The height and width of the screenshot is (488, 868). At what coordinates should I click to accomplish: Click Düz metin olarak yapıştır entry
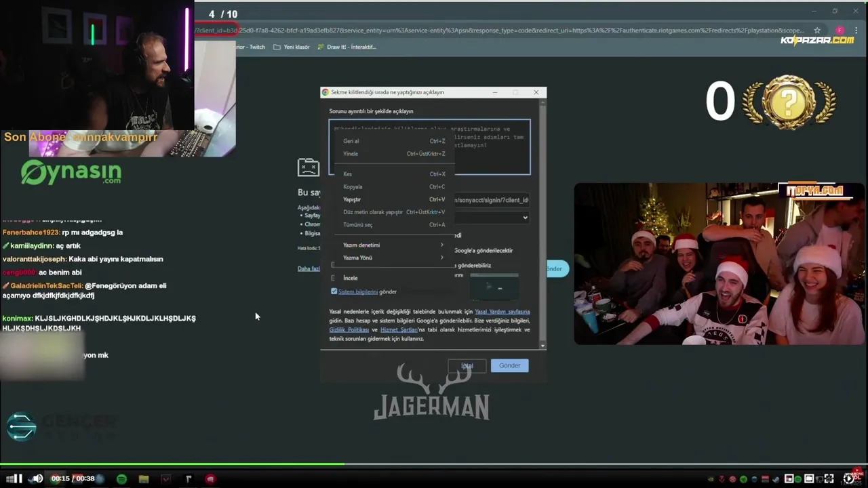tap(393, 212)
